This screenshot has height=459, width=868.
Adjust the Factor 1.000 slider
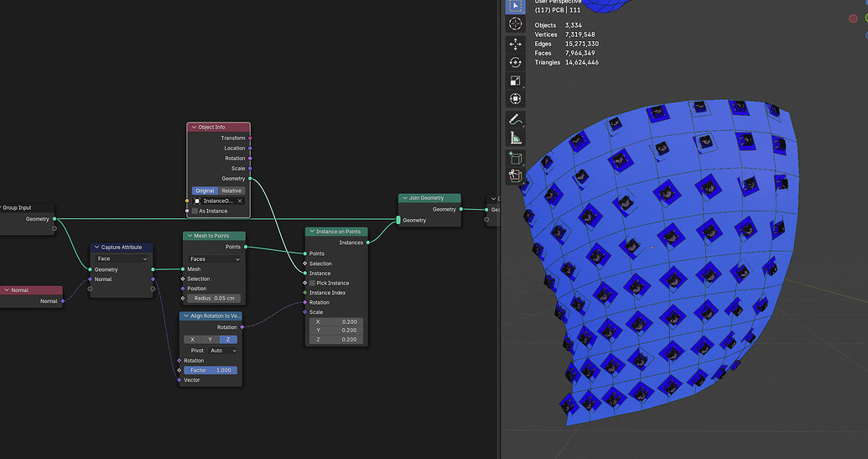click(211, 370)
